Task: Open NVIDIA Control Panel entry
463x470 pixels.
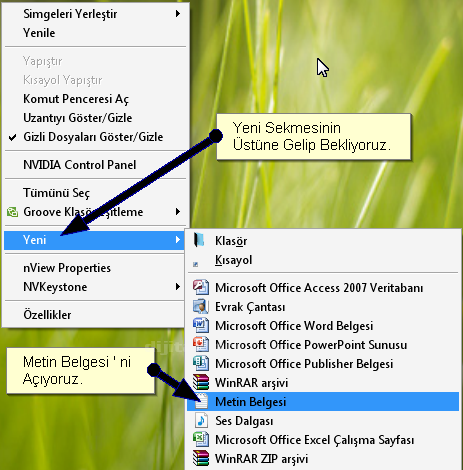Action: pos(80,165)
